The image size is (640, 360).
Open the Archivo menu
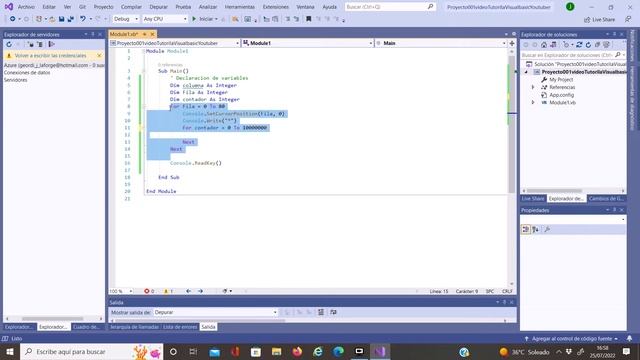[x=26, y=7]
